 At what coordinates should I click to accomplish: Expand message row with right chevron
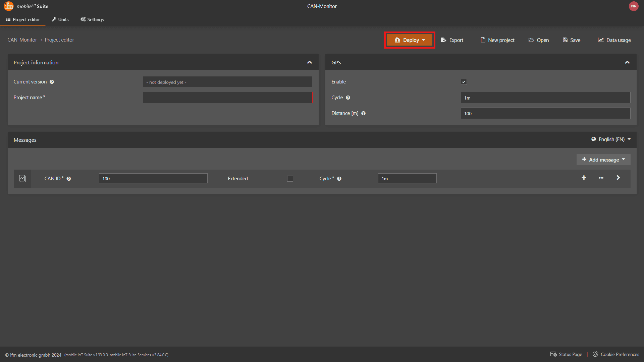pos(618,178)
